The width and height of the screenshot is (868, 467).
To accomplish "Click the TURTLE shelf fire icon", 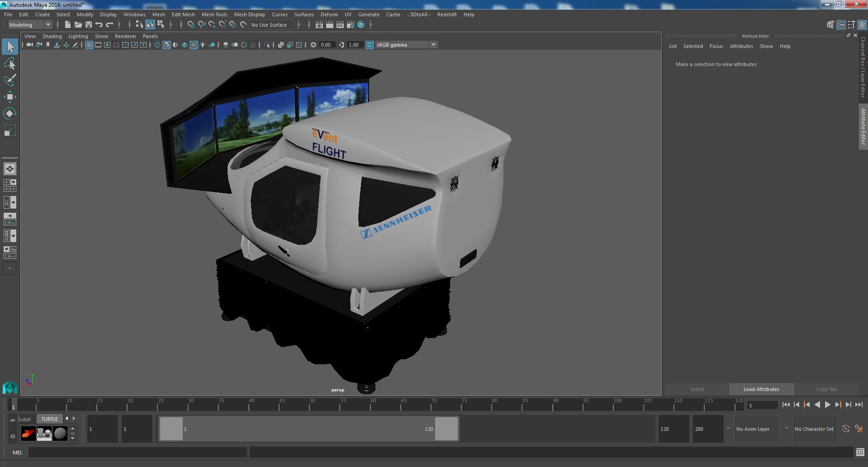I will point(28,434).
